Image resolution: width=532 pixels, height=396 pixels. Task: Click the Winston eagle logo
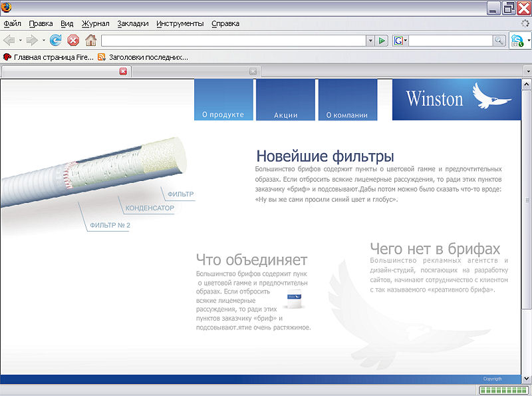(x=489, y=98)
